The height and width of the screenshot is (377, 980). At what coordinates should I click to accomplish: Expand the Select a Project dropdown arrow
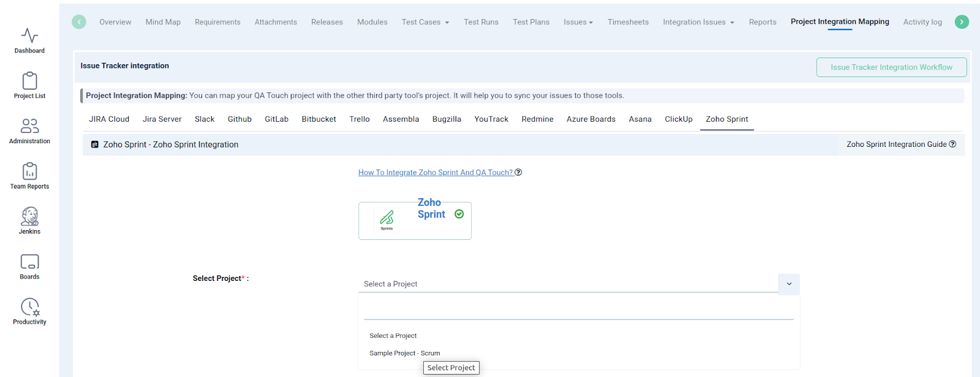click(x=789, y=284)
